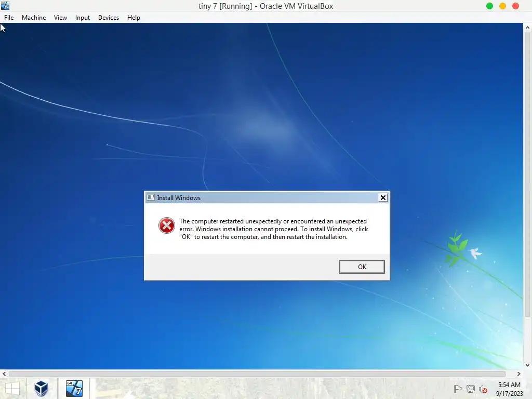Click the muted volume tray icon

[483, 389]
